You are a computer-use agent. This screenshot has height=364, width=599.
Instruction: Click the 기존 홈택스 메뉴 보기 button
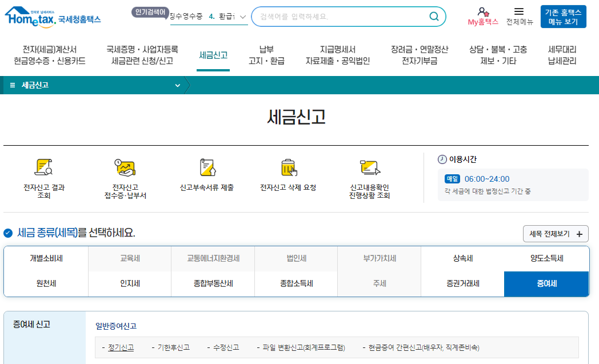pyautogui.click(x=563, y=16)
